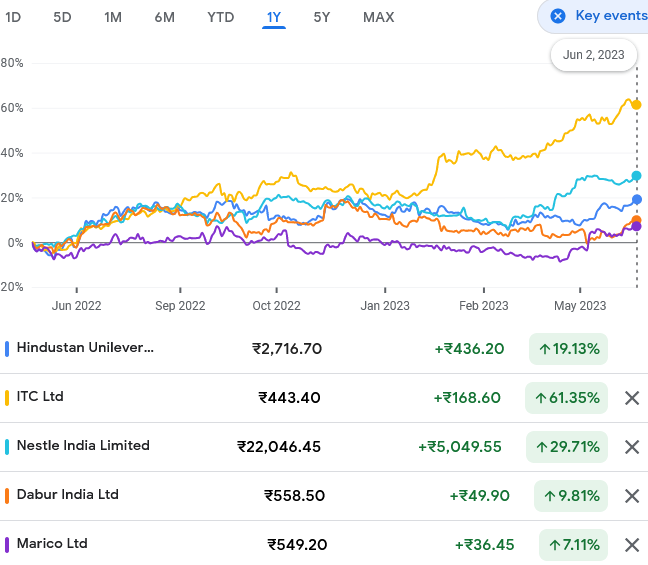Image resolution: width=648 pixels, height=565 pixels.
Task: Click the 7.11% gain badge
Action: pos(573,545)
